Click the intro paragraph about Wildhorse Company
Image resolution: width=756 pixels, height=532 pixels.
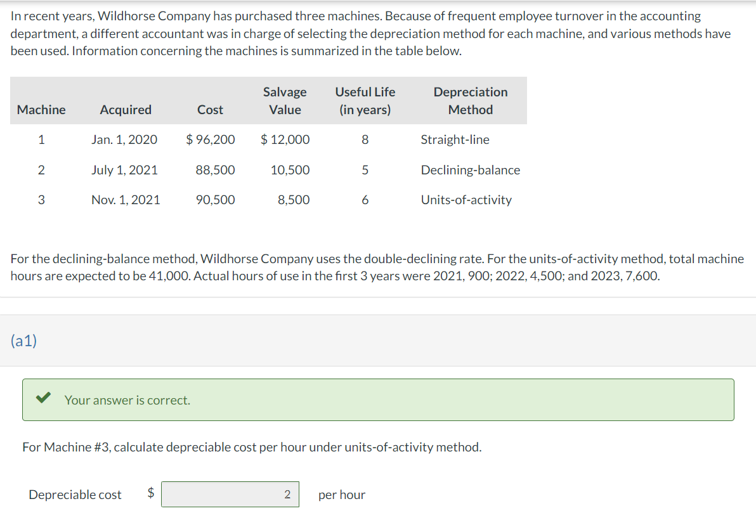[370, 33]
